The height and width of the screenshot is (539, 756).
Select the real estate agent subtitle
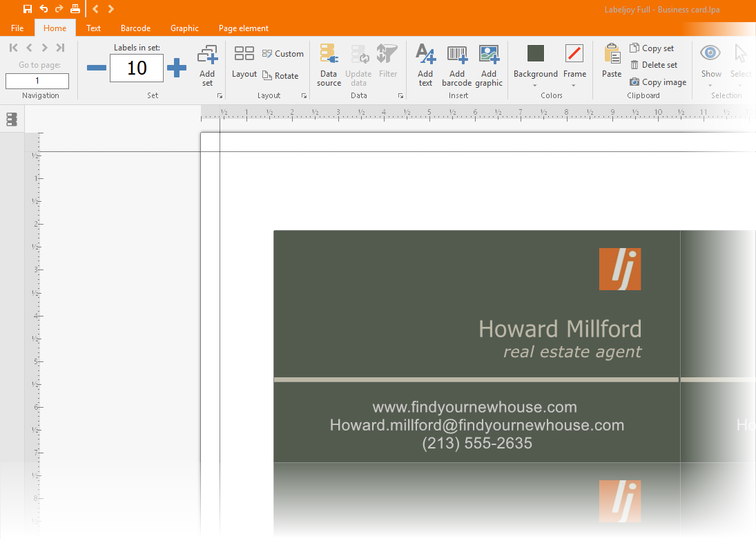(572, 352)
